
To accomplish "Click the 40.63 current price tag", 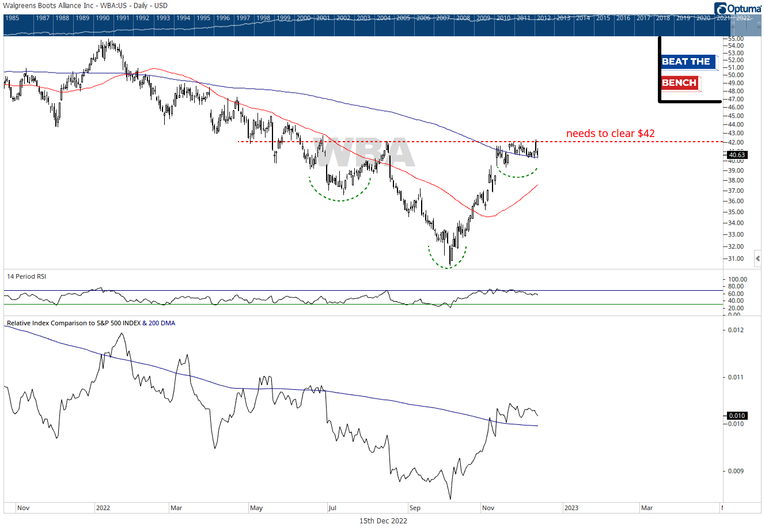I will (737, 155).
